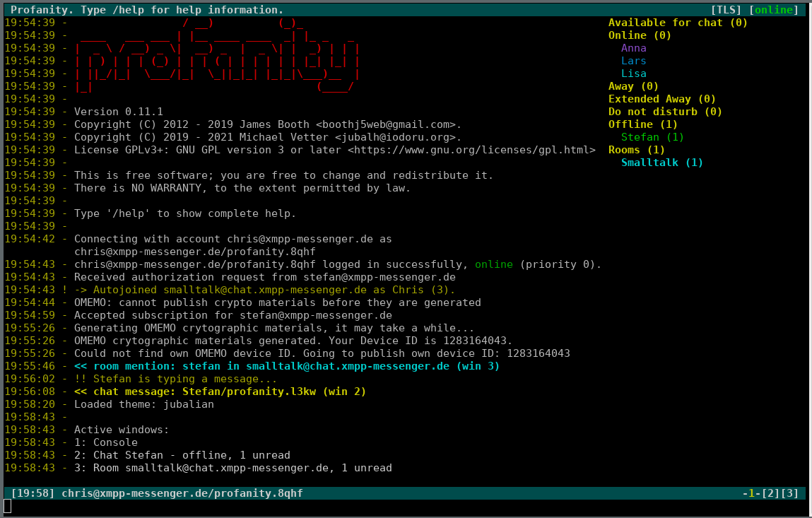Image resolution: width=812 pixels, height=518 pixels.
Task: Click the command input line cursor
Action: [7, 506]
